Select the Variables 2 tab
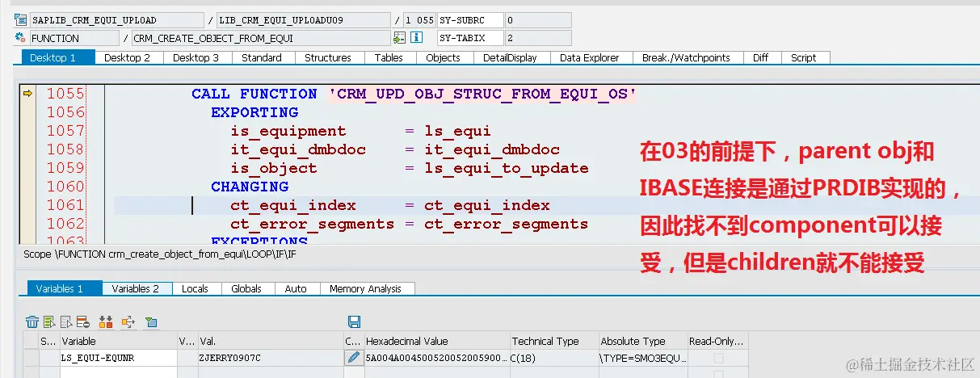This screenshot has width=980, height=378. coord(136,288)
